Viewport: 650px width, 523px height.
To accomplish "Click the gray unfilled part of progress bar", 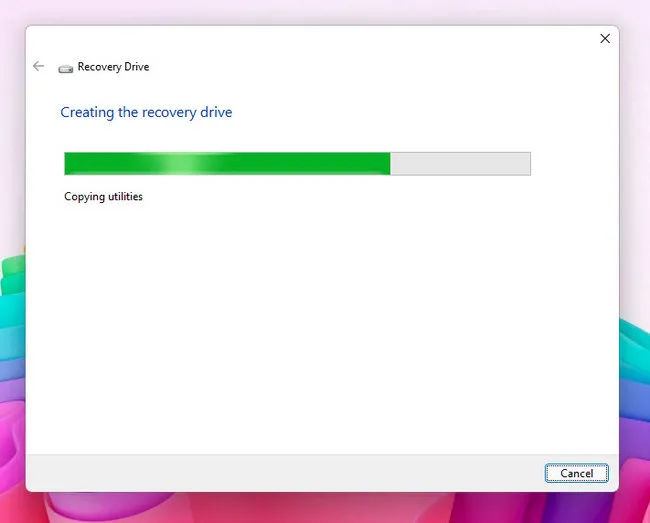I will [460, 164].
